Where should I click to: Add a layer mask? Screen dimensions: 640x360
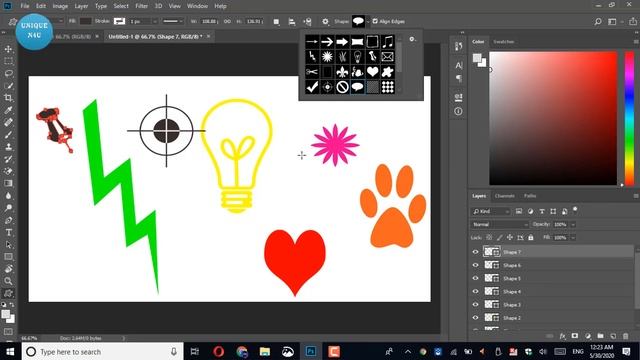pos(575,336)
